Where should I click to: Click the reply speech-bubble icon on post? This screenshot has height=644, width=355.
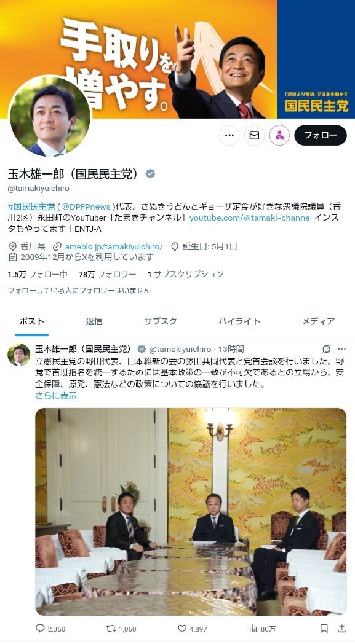click(x=41, y=629)
